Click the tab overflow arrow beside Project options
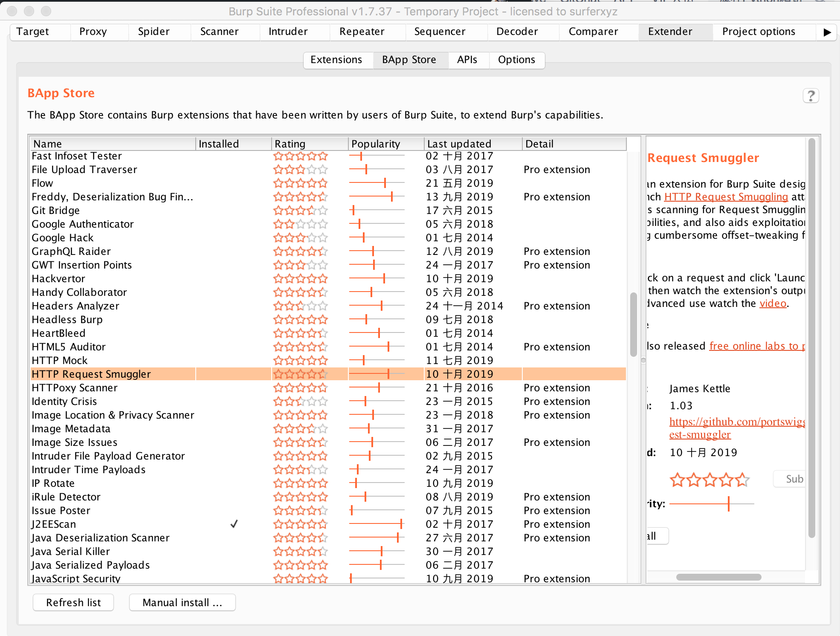840x636 pixels. click(827, 32)
